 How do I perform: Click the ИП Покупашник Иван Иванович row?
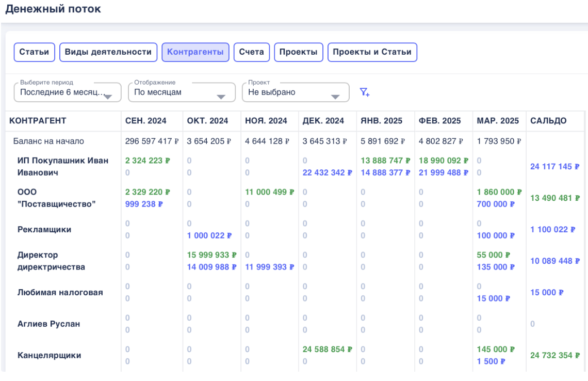[63, 166]
